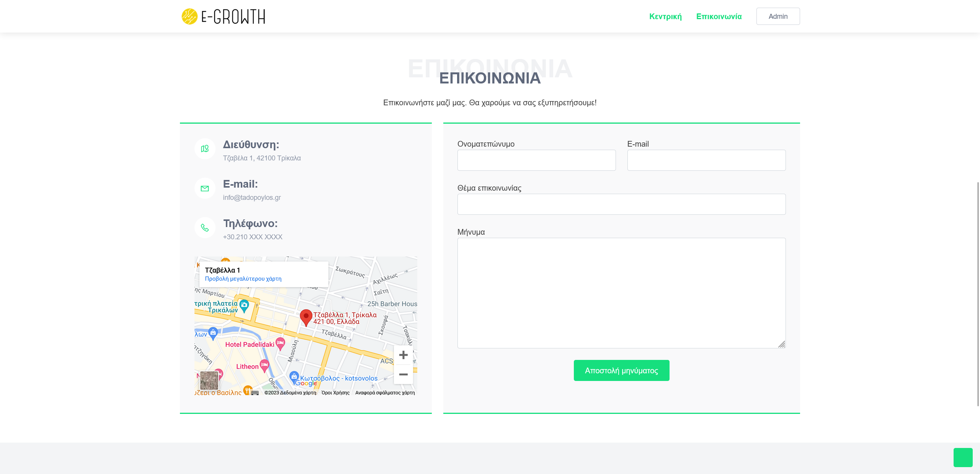
Task: Open map keyboard shortcuts icon
Action: (255, 393)
